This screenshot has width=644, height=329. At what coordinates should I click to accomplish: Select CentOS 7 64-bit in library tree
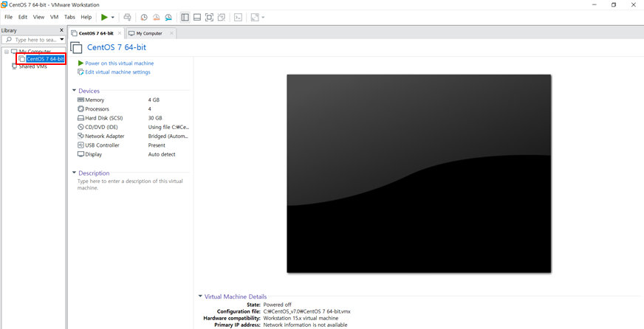coord(45,59)
